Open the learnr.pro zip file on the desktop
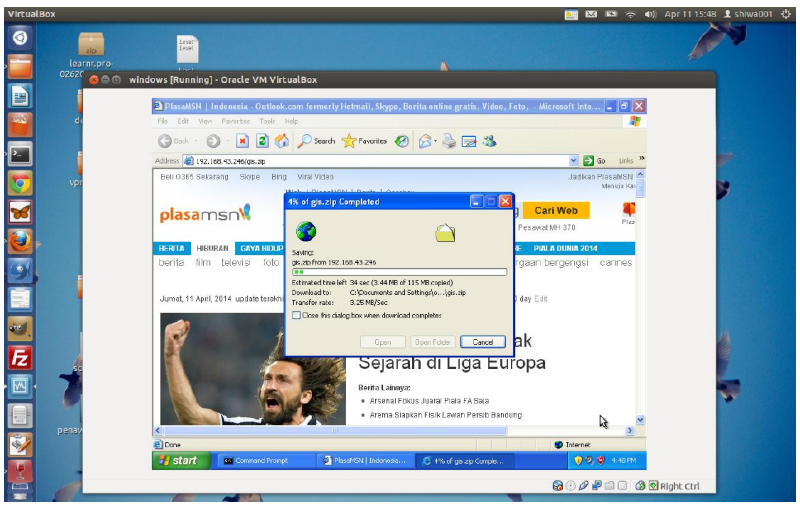The image size is (800, 506). (x=91, y=55)
